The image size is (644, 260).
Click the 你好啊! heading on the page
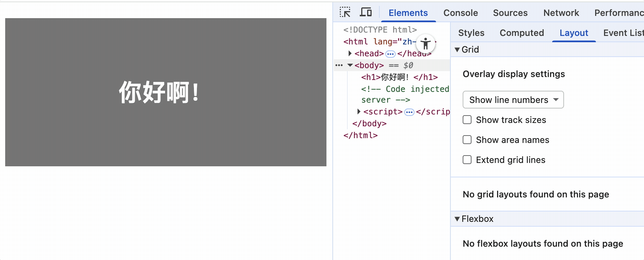coord(159,92)
